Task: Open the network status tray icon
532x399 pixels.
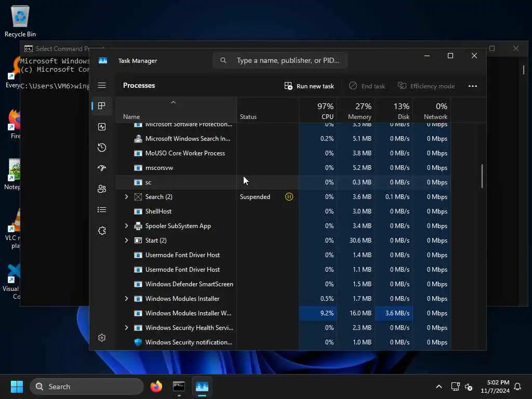Action: 455,387
